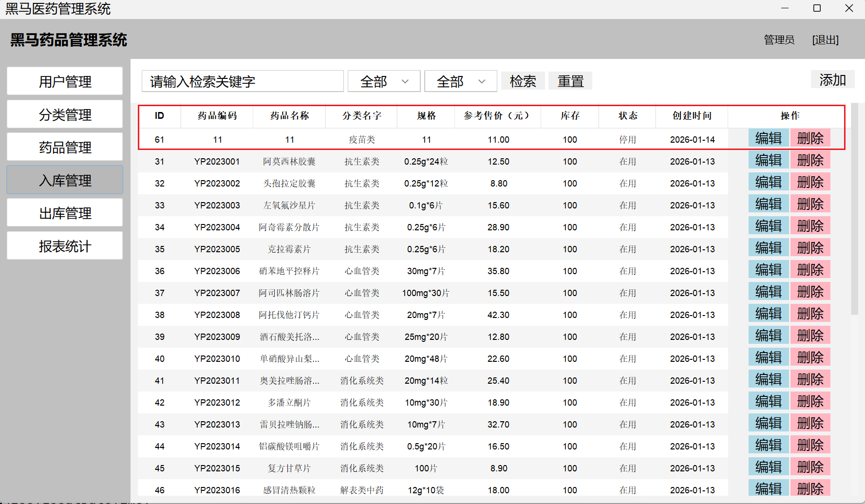The width and height of the screenshot is (865, 504).
Task: Edit the 头孢拉定胶囊 entry
Action: coord(768,182)
